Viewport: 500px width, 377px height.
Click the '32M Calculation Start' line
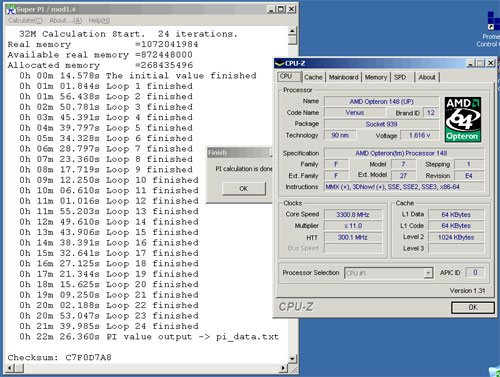tap(128, 34)
